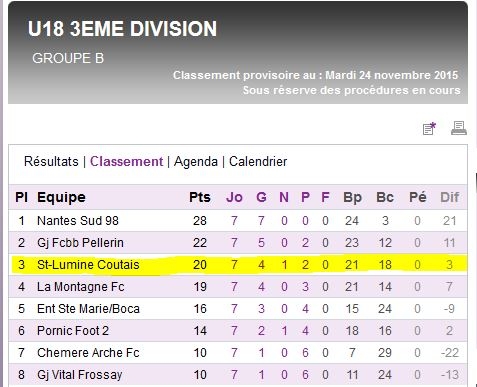Open the Résultats tab
Viewport: 477px width, 387px height.
[x=51, y=161]
